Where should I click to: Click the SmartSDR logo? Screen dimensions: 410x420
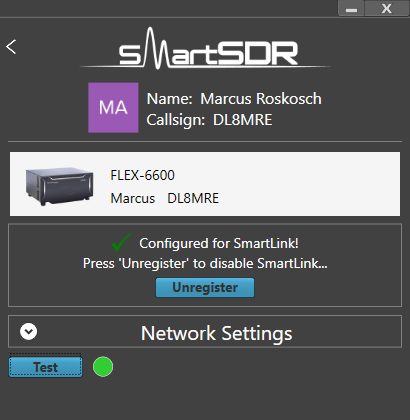[x=205, y=48]
